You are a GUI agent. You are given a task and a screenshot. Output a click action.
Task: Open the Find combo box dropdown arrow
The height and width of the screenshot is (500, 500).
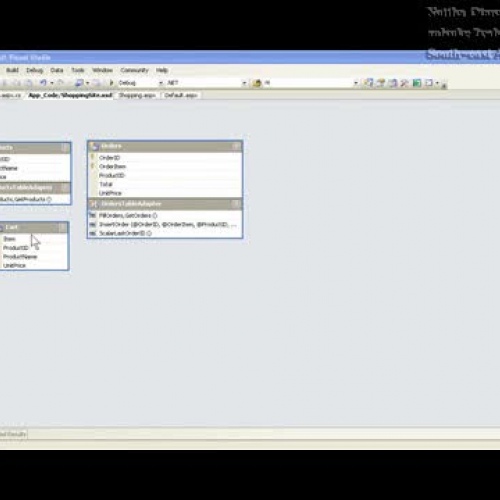(x=356, y=83)
